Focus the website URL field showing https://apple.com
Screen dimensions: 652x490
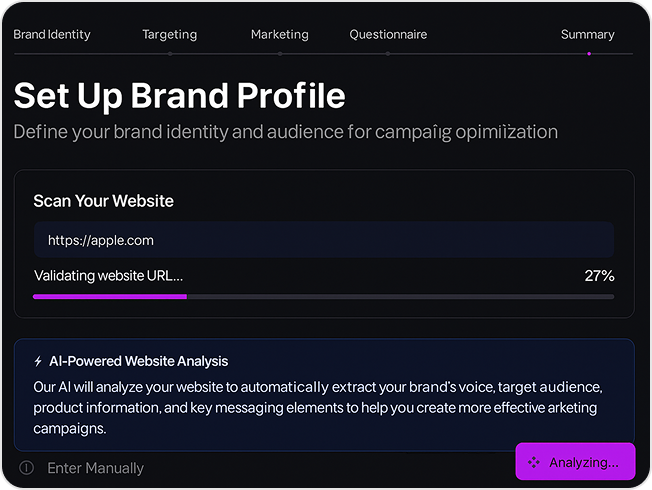tap(324, 240)
